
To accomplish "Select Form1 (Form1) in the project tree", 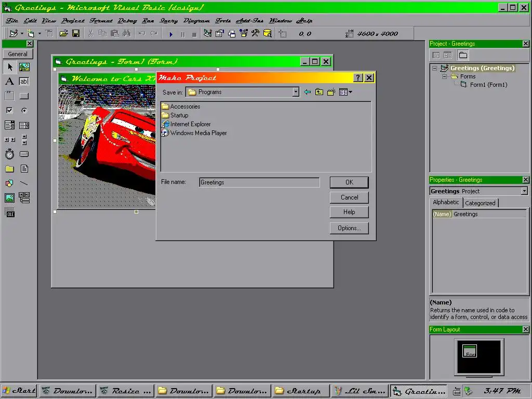I will coord(488,85).
